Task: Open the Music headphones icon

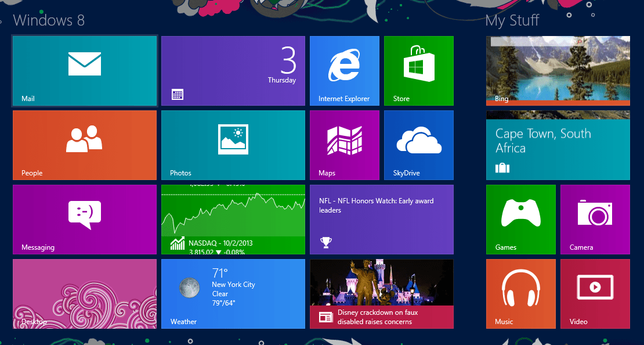Action: pos(521,289)
